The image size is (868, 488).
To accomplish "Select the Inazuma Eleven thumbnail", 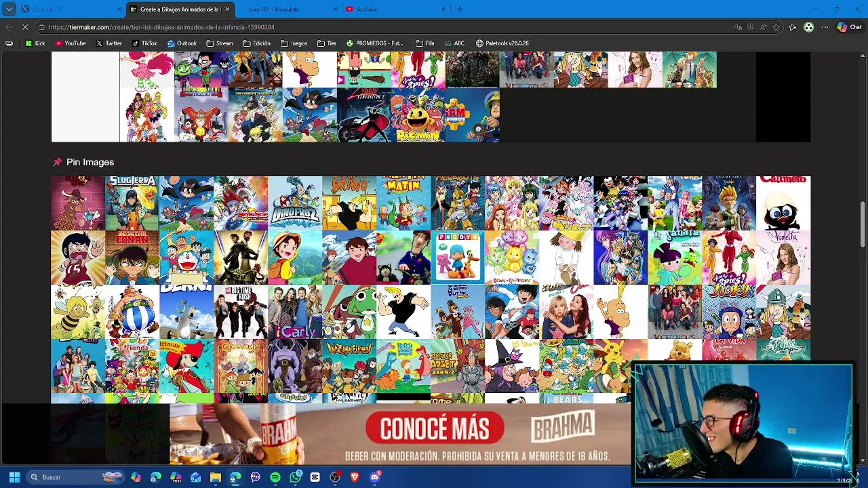I will 349,366.
